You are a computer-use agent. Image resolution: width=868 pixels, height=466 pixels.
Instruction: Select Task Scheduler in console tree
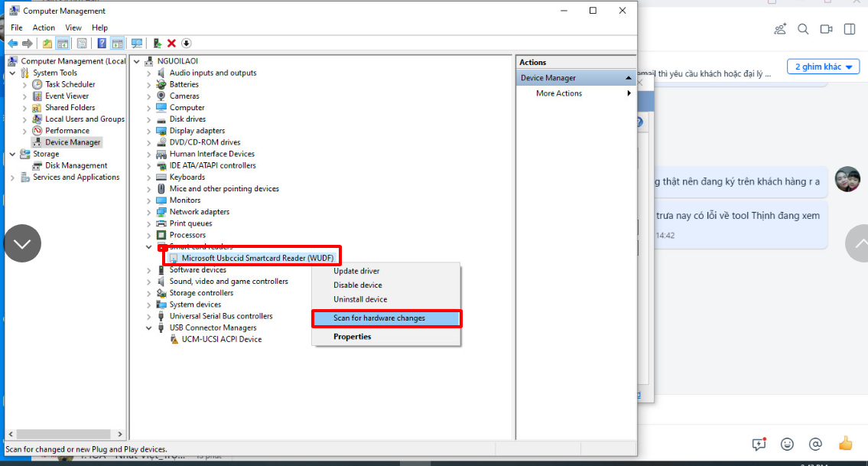(70, 84)
